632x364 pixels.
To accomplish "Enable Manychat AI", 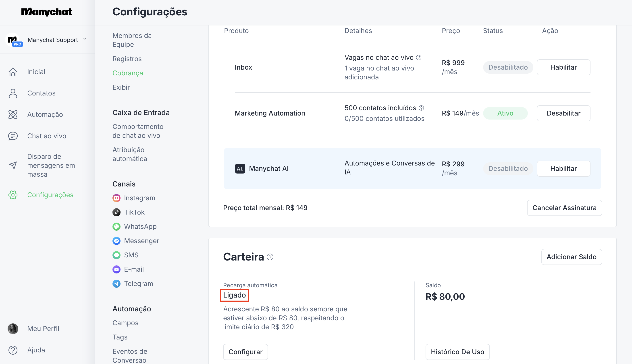I will [x=563, y=168].
